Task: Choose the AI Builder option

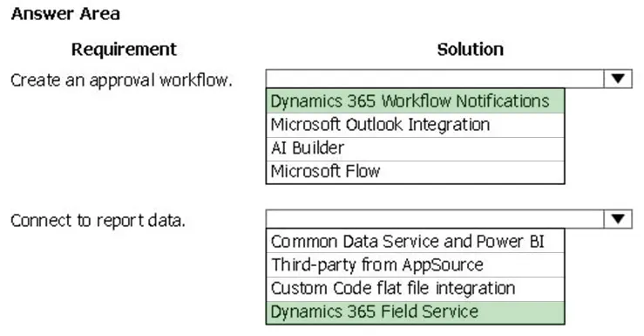Action: click(x=415, y=148)
